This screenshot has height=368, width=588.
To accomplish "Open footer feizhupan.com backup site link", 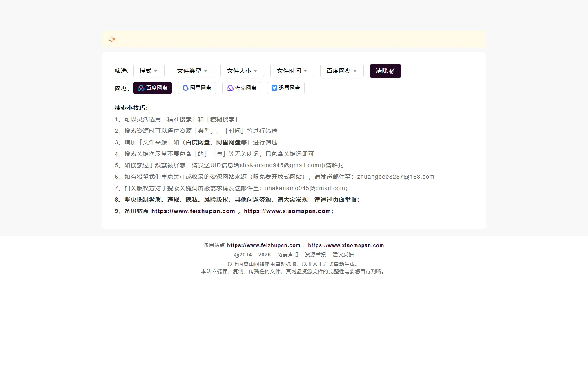I will (264, 245).
